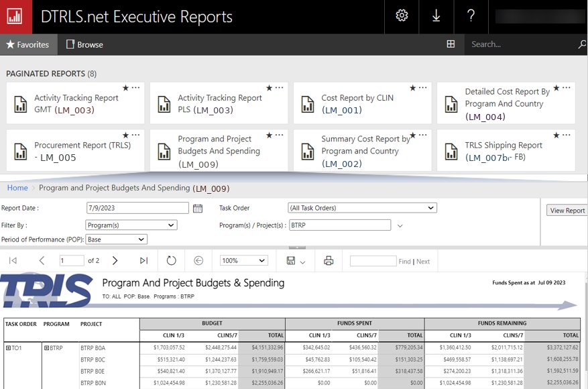Click the Report Date input field
This screenshot has width=588, height=389.
pyautogui.click(x=137, y=208)
